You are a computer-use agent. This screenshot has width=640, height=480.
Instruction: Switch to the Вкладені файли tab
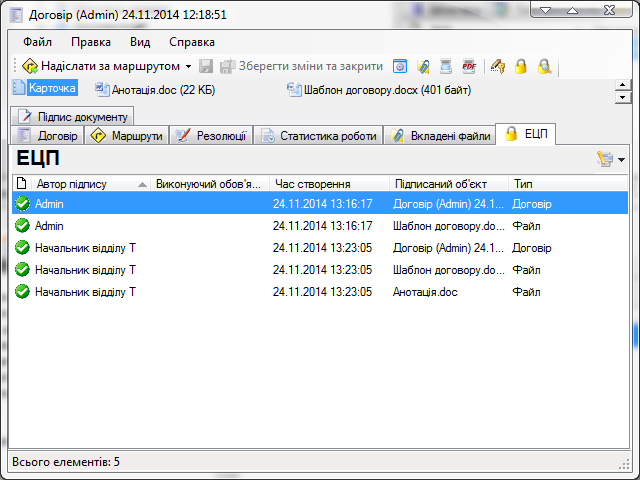click(440, 136)
